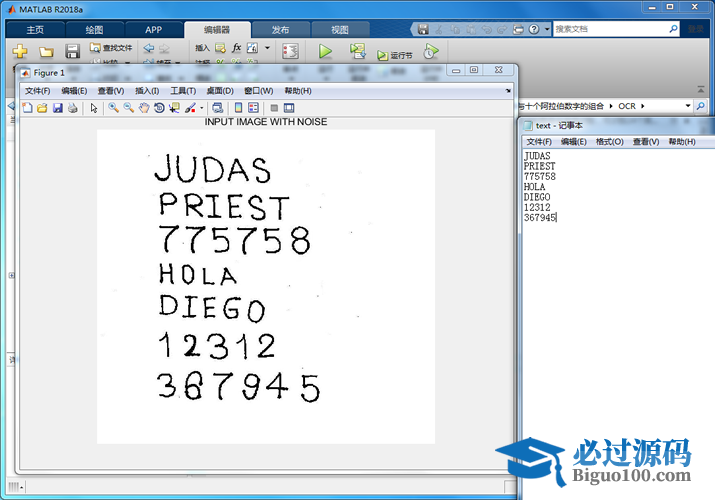Click the Link Plot icon in figure toolbar
This screenshot has width=715, height=500.
coord(218,108)
